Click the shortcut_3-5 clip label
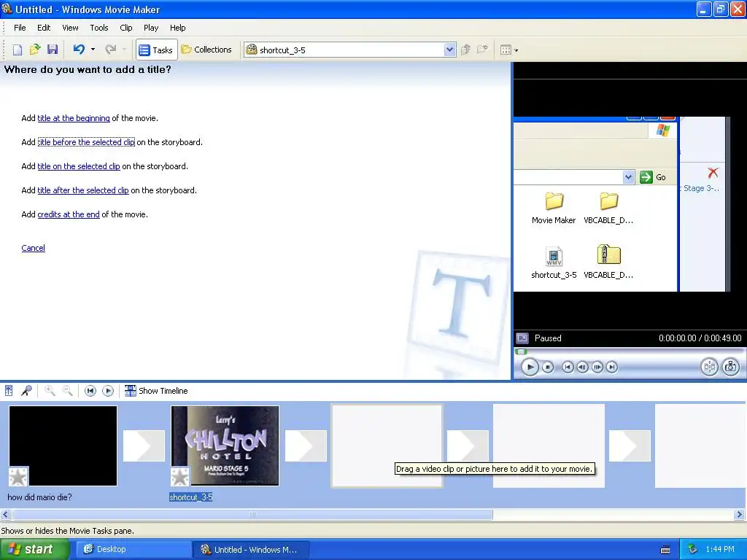Screen dimensions: 747x560 tap(191, 497)
